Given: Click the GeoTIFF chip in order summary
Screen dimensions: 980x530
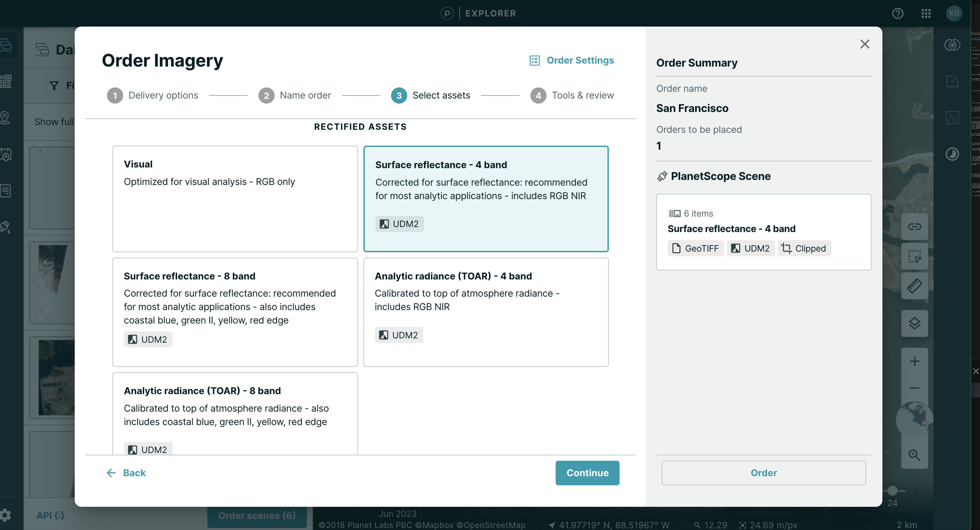Looking at the screenshot, I should coord(695,248).
